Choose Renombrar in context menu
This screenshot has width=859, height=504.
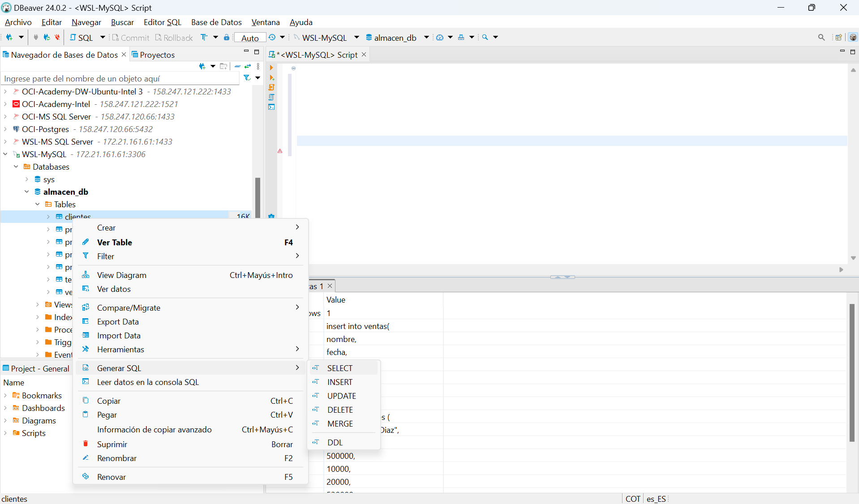(x=190, y=458)
